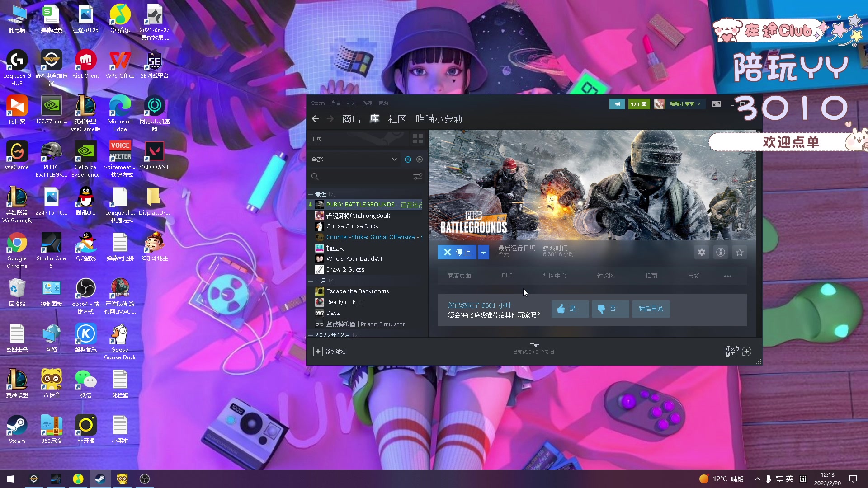This screenshot has height=488, width=868.
Task: Select Draw & Guess in library list
Action: pos(365,270)
